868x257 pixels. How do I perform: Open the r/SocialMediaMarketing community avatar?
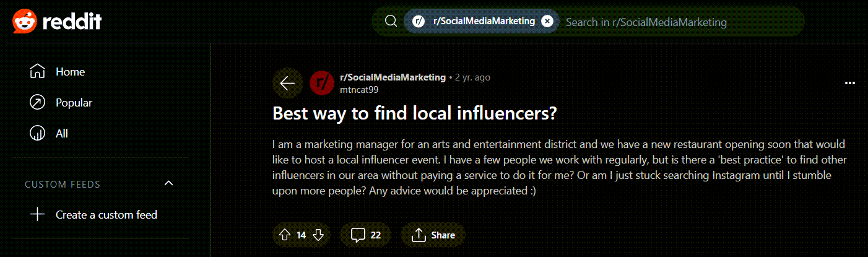pos(322,83)
